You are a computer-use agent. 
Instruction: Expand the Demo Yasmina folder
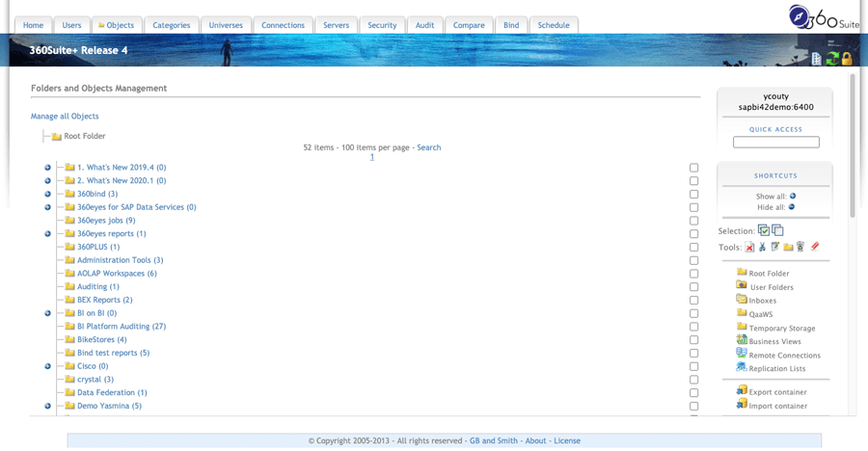pyautogui.click(x=47, y=406)
